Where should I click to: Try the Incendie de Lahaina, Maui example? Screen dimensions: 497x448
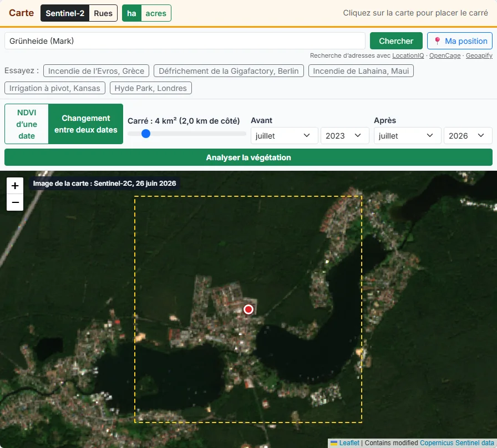[x=361, y=71]
